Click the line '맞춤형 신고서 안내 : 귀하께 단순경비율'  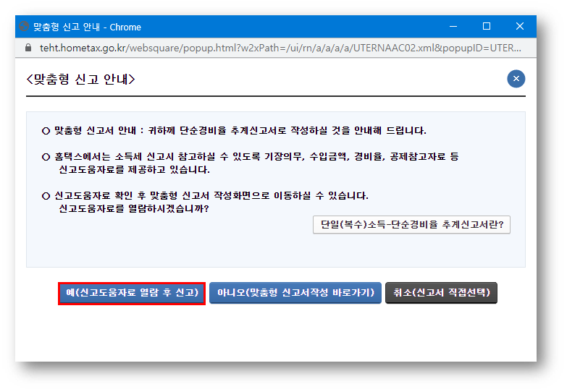click(234, 130)
